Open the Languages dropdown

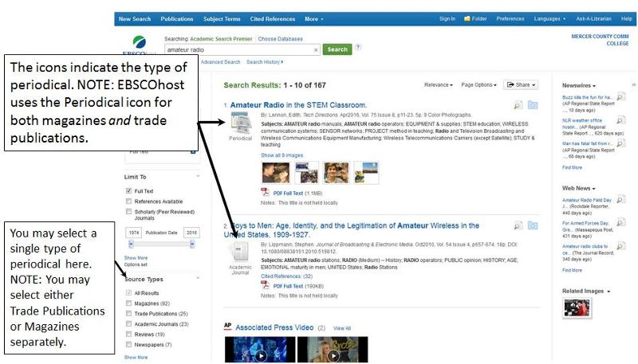click(x=549, y=18)
